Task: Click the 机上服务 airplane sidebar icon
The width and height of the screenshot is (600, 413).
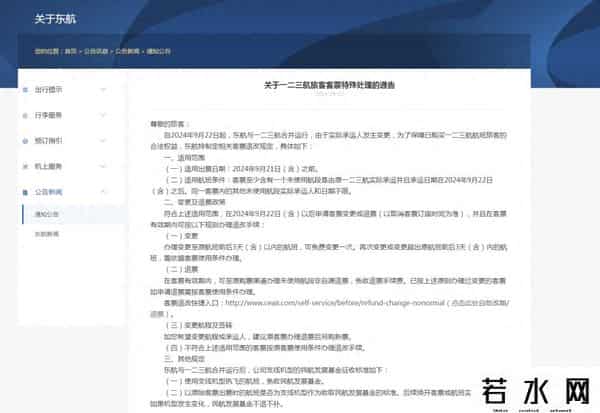Action: [x=25, y=167]
